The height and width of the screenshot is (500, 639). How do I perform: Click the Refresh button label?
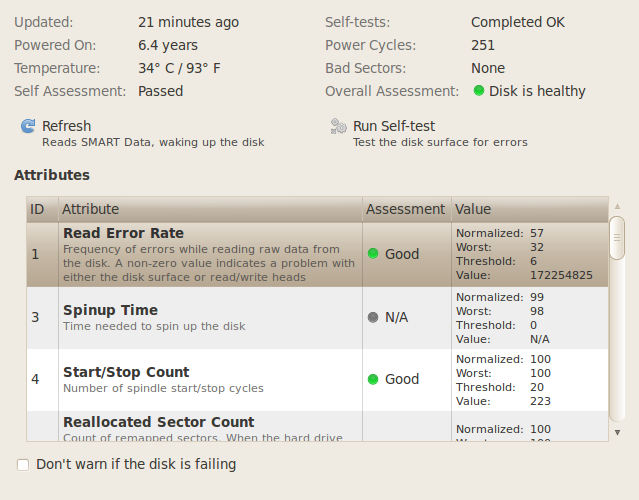[66, 126]
